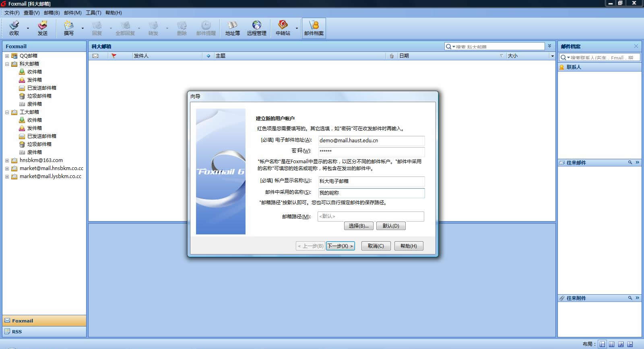Open 远程管理 (Remote management) tool

(x=257, y=28)
